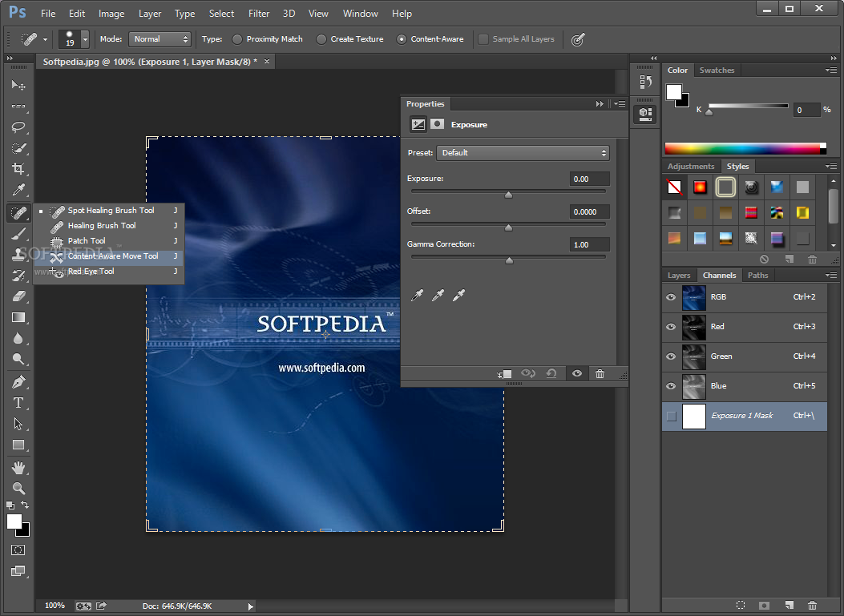Clip adjustment to layer below

(x=504, y=373)
